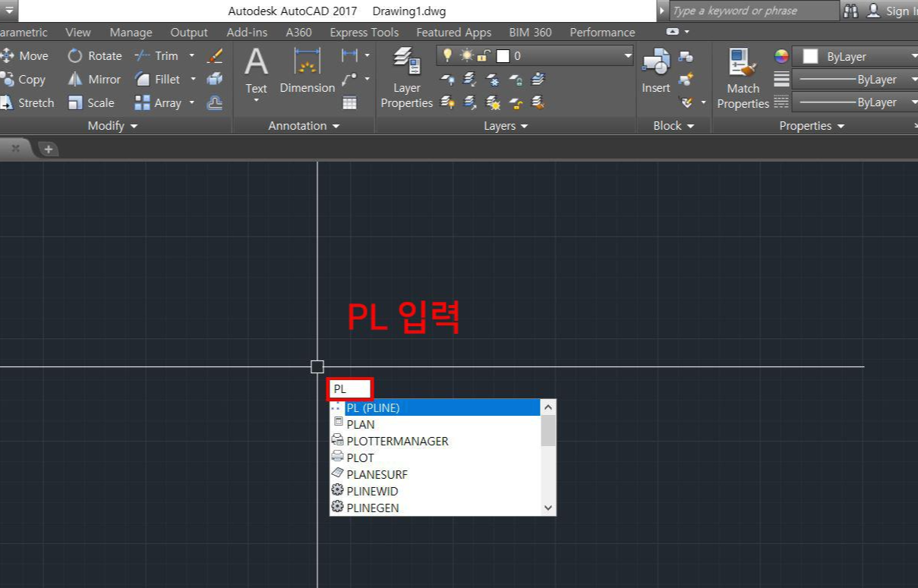Viewport: 918px width, 588px height.
Task: Choose PLOTTERMANAGER in the command list
Action: coord(396,441)
